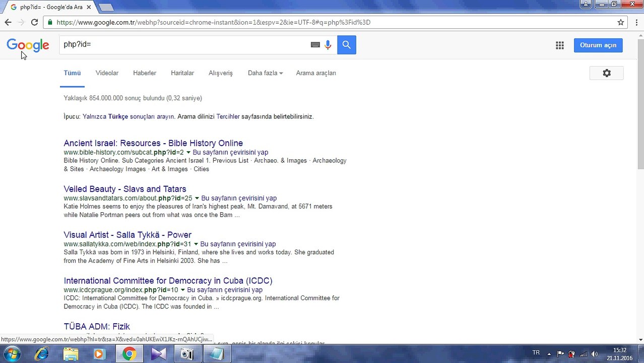Viewport: 644px width, 363px height.
Task: Open Visual Artist - Salla Tykkä result
Action: tap(127, 235)
